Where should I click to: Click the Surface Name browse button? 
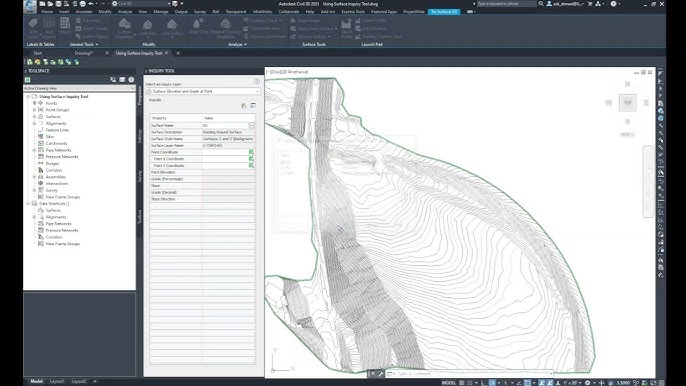[x=251, y=126]
